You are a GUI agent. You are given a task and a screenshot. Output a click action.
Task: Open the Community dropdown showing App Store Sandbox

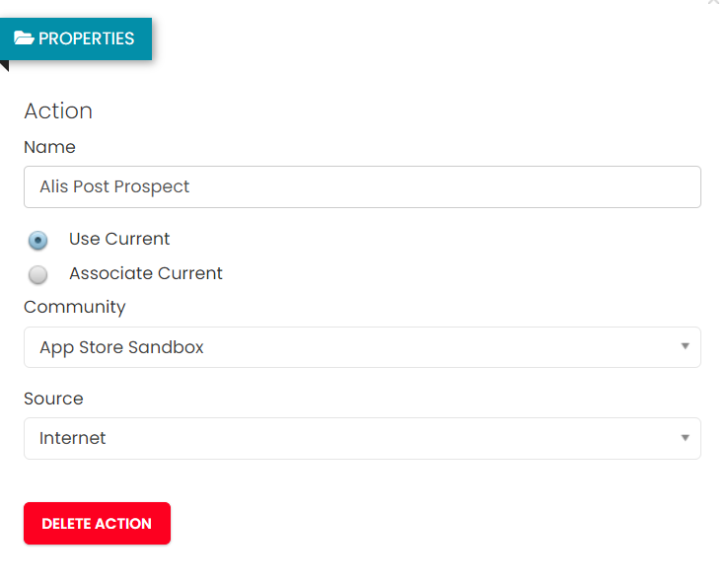click(362, 347)
